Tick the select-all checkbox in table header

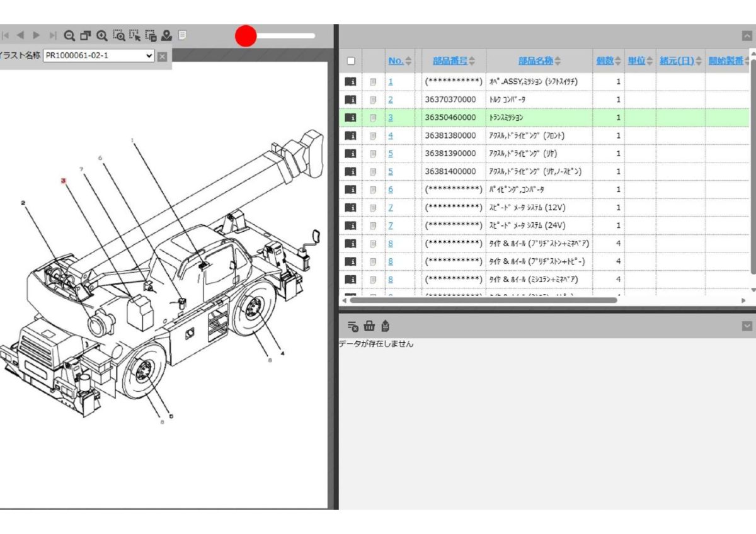pos(351,61)
